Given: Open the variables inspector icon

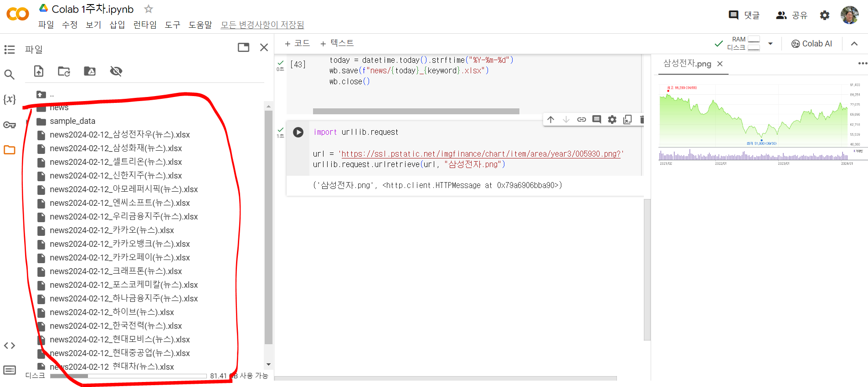Looking at the screenshot, I should click(x=10, y=99).
